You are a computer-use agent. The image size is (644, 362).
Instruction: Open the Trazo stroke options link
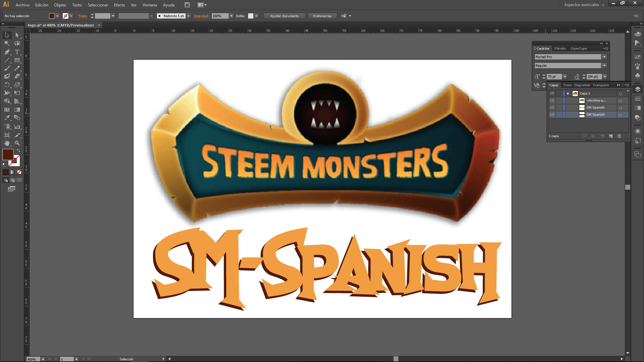pos(83,16)
